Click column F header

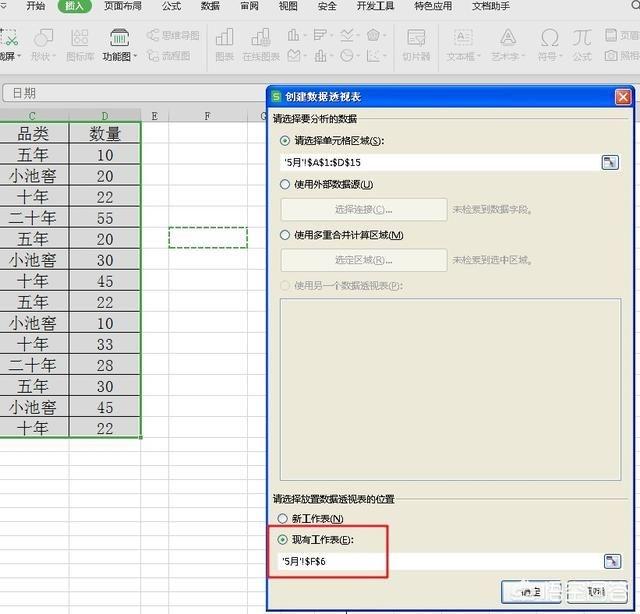coord(208,116)
